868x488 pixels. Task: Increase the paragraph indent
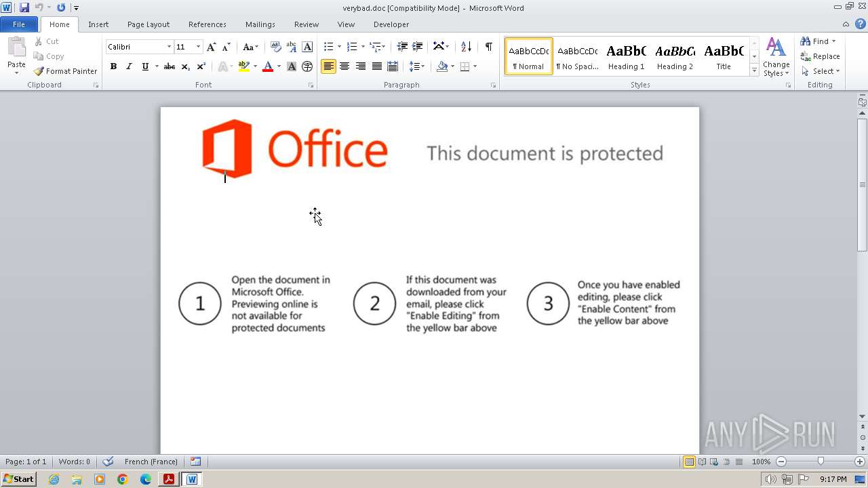point(418,47)
